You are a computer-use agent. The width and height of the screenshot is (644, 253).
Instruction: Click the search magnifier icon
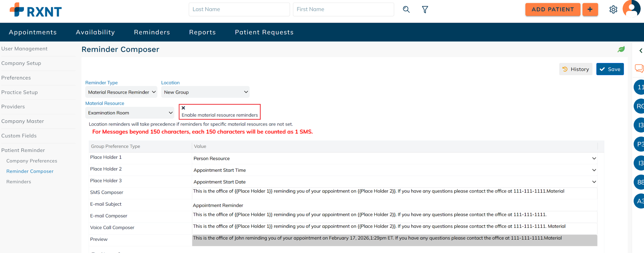coord(406,9)
